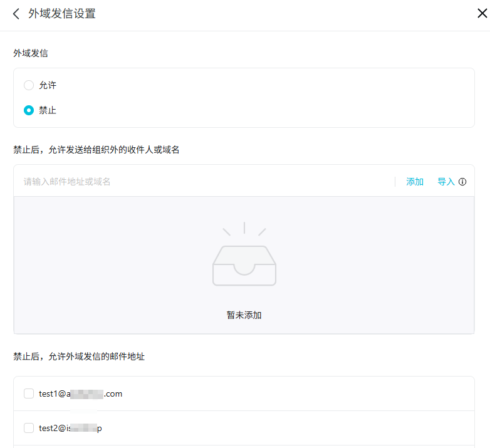Image resolution: width=490 pixels, height=448 pixels.
Task: Tick the checkbox for test1 email address
Action: pyautogui.click(x=29, y=393)
